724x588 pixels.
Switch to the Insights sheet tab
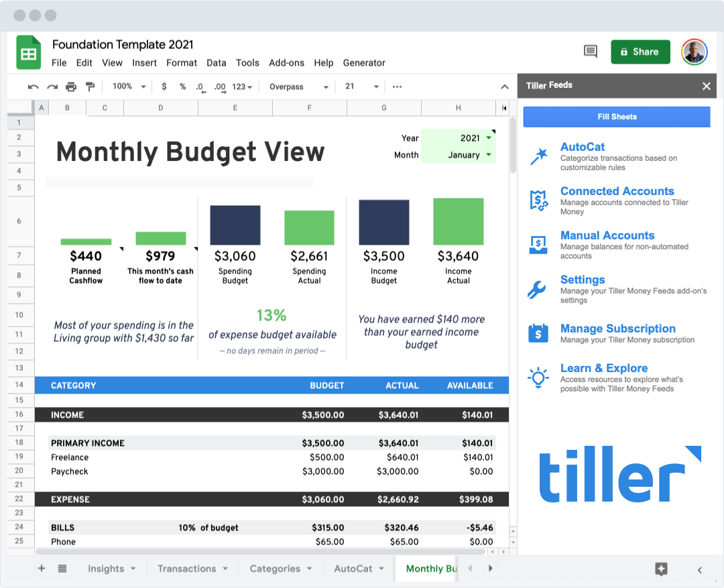pyautogui.click(x=106, y=569)
